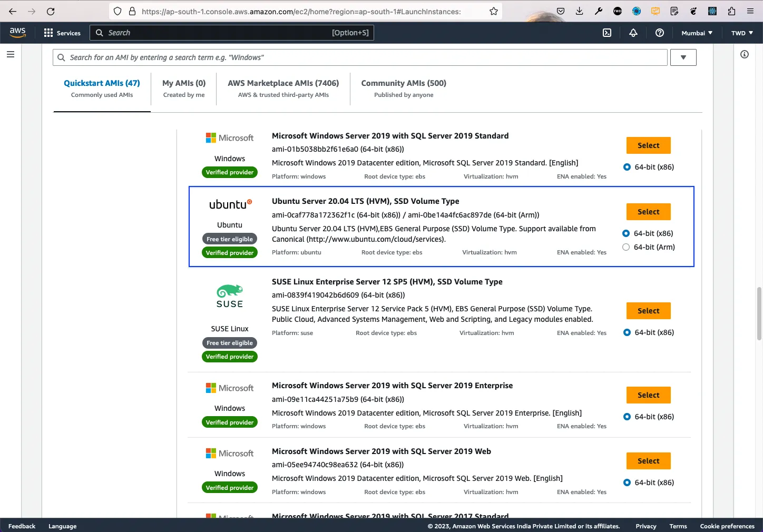Open AWS notifications bell

pyautogui.click(x=633, y=33)
